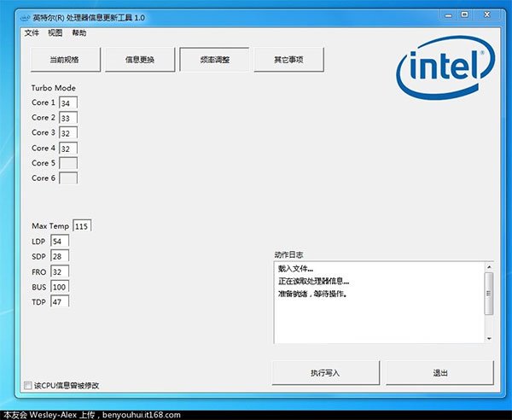Click the Max Temp field showing 115

click(82, 225)
